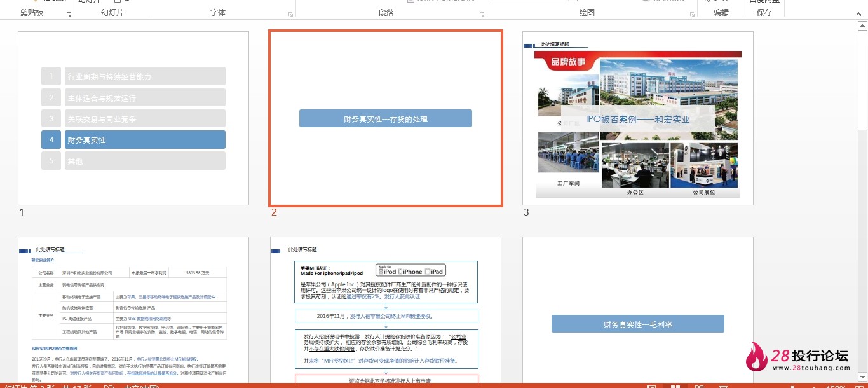
Task: Click the 编辑 group label
Action: click(x=721, y=13)
